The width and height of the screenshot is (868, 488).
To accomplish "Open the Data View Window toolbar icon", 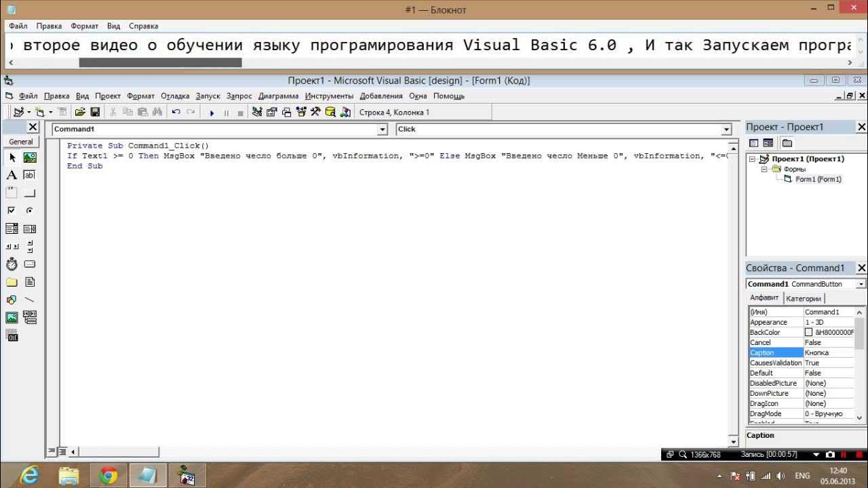I will 330,113.
